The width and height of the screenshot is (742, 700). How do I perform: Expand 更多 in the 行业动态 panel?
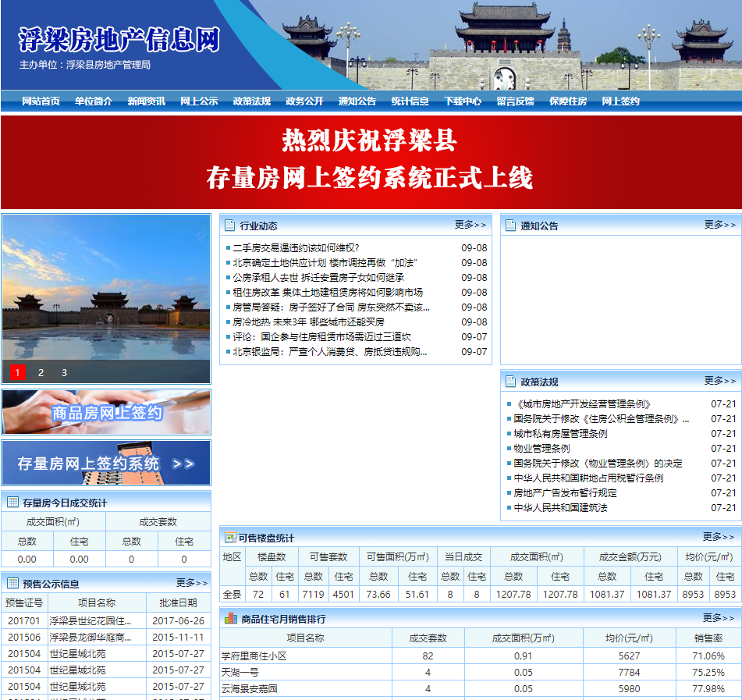coord(470,225)
